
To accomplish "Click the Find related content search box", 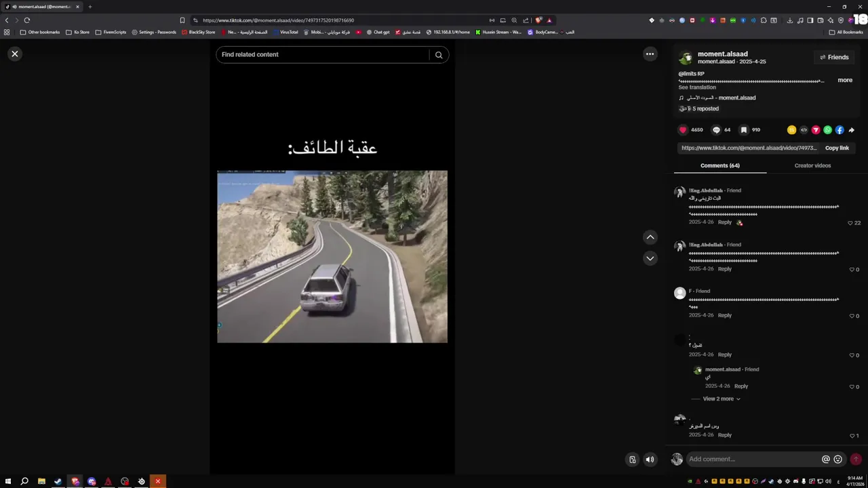I will [323, 55].
